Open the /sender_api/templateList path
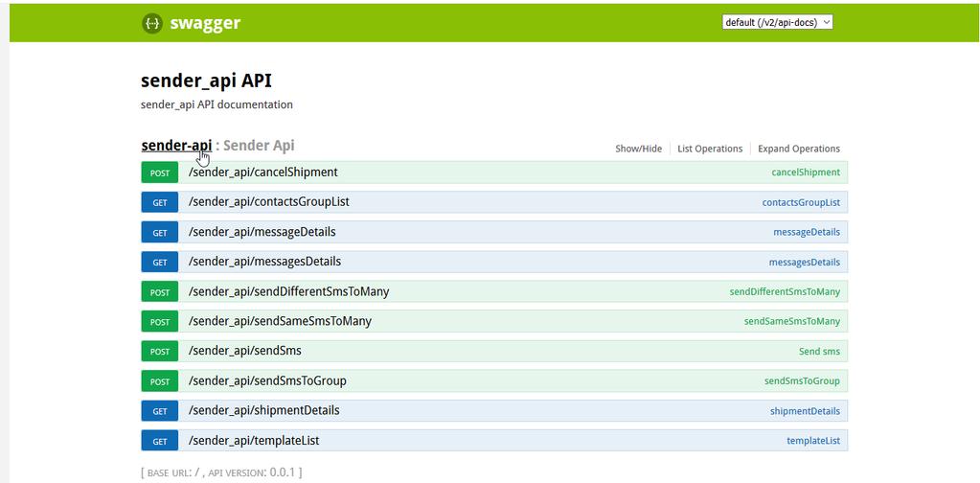 [254, 441]
